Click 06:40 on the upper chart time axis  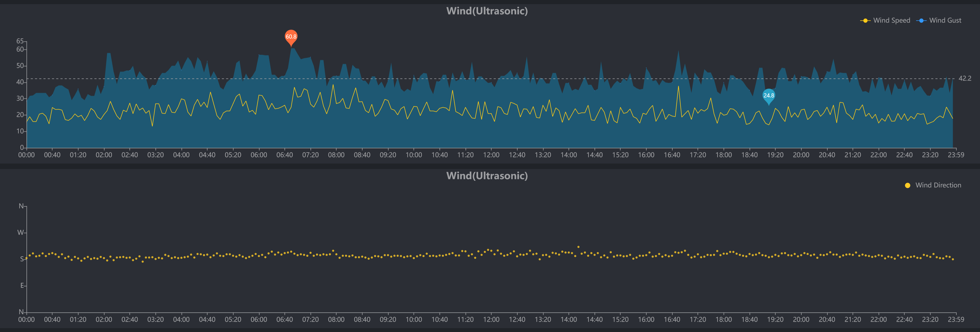pyautogui.click(x=285, y=155)
